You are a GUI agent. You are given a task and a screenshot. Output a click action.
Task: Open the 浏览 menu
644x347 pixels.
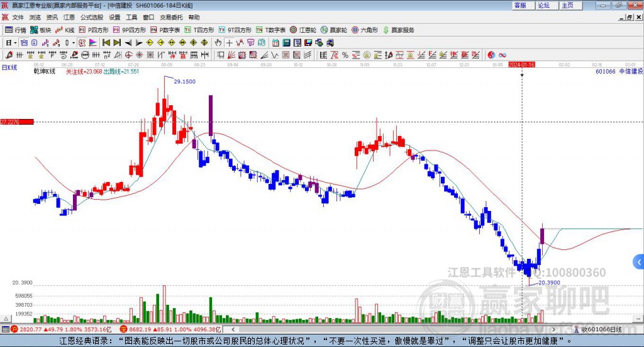tap(35, 17)
